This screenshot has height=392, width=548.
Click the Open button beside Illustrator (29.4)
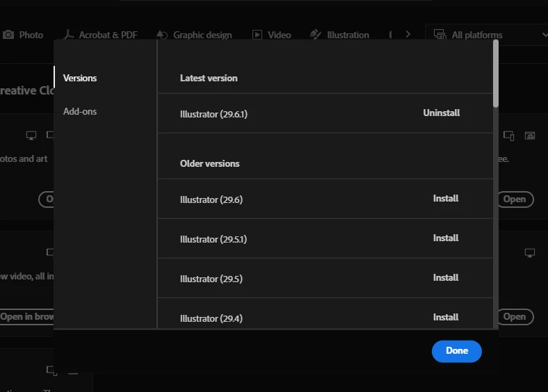tap(516, 316)
